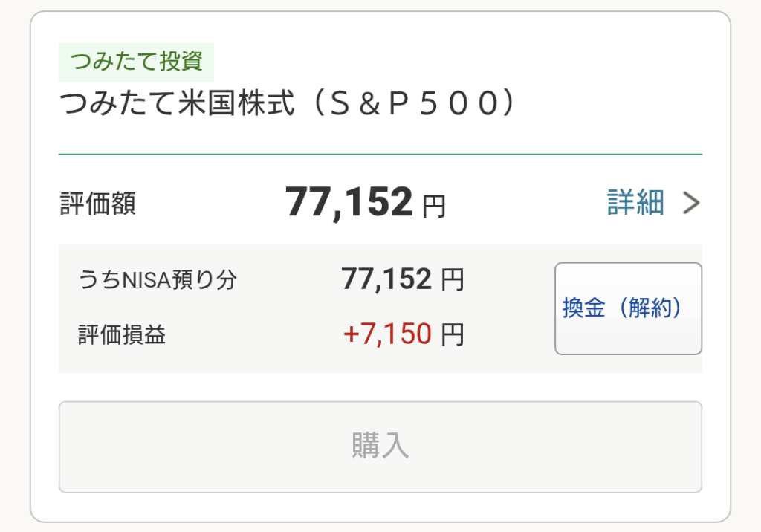
Task: Click the green divider line under the title
Action: point(380,154)
